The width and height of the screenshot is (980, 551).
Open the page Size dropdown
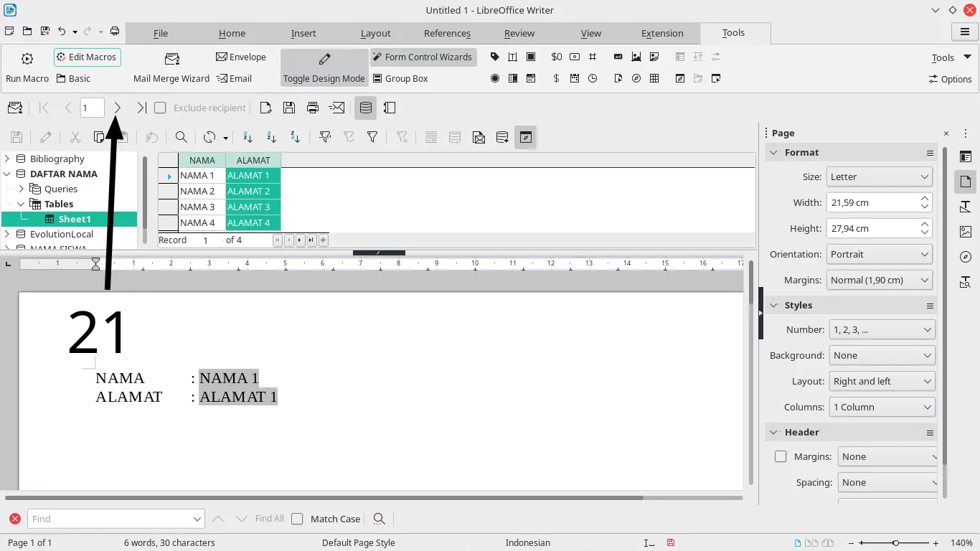[880, 176]
